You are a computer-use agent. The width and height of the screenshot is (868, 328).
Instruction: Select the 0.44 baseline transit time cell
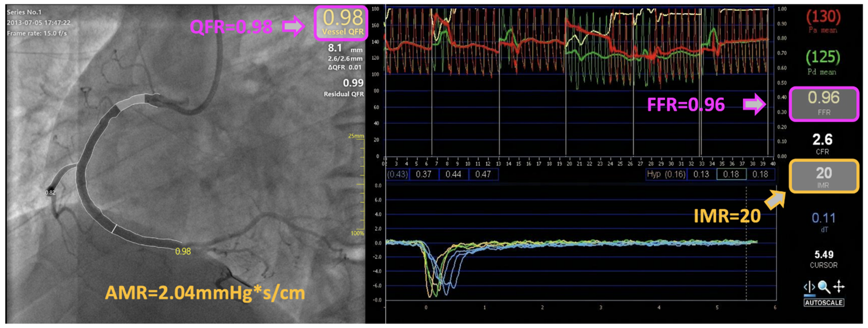453,174
